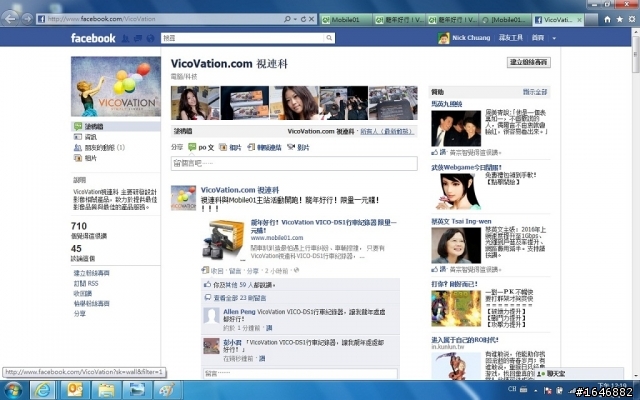Image resolution: width=640 pixels, height=400 pixels.
Task: Open Facebook notifications globe icon
Action: click(150, 38)
